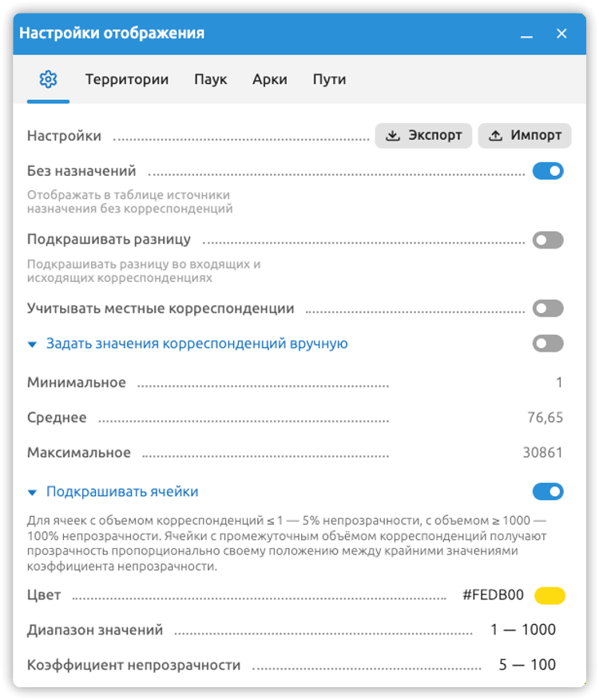
Task: Open the gear settings tab
Action: [48, 79]
